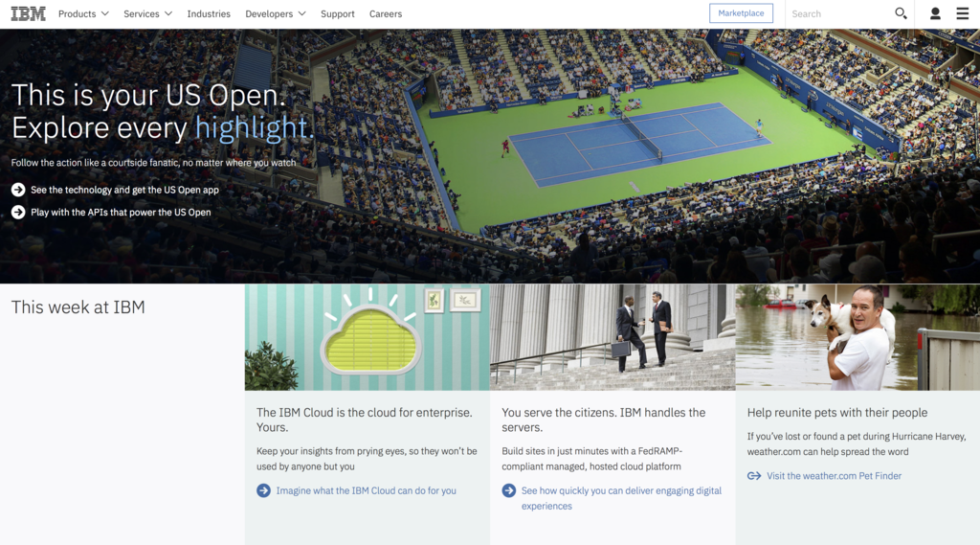Click 'You serve the citizens' heading
This screenshot has height=545, width=980.
pyautogui.click(x=603, y=420)
